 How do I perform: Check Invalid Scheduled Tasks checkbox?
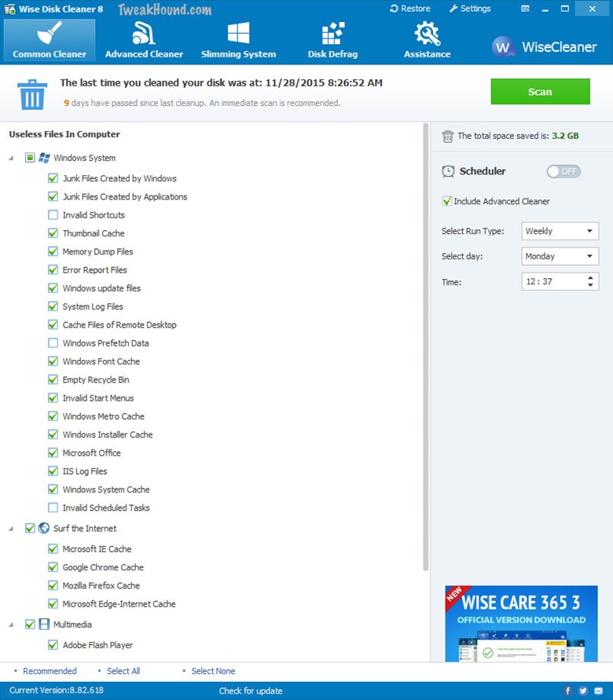53,508
